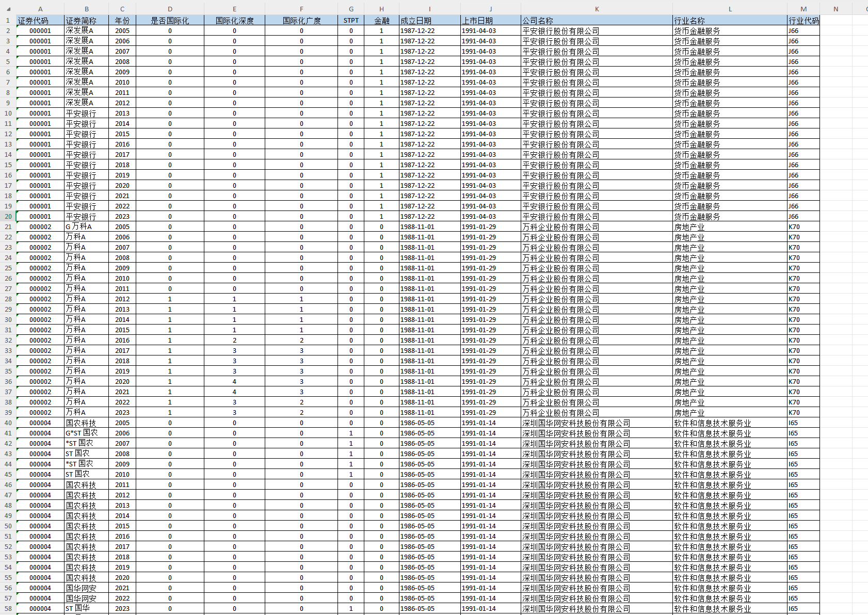
Task: Select column C header
Action: (x=122, y=9)
